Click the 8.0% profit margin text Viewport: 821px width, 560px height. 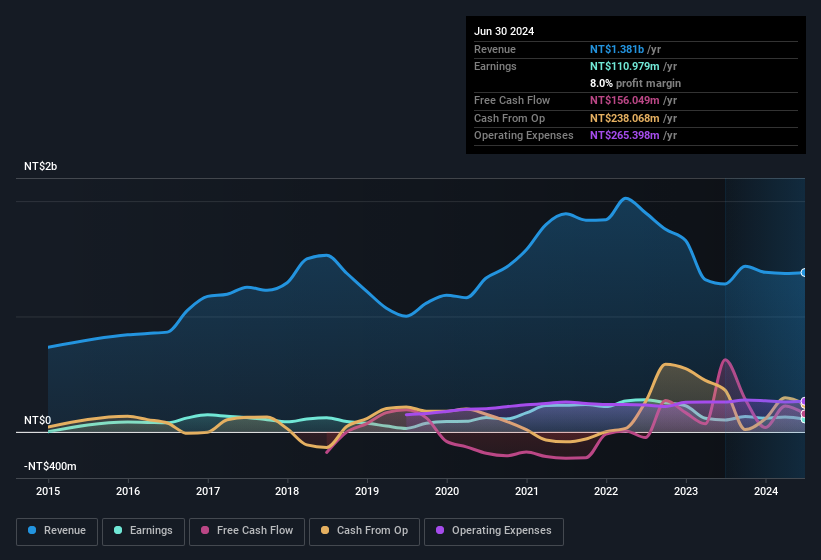pos(636,83)
